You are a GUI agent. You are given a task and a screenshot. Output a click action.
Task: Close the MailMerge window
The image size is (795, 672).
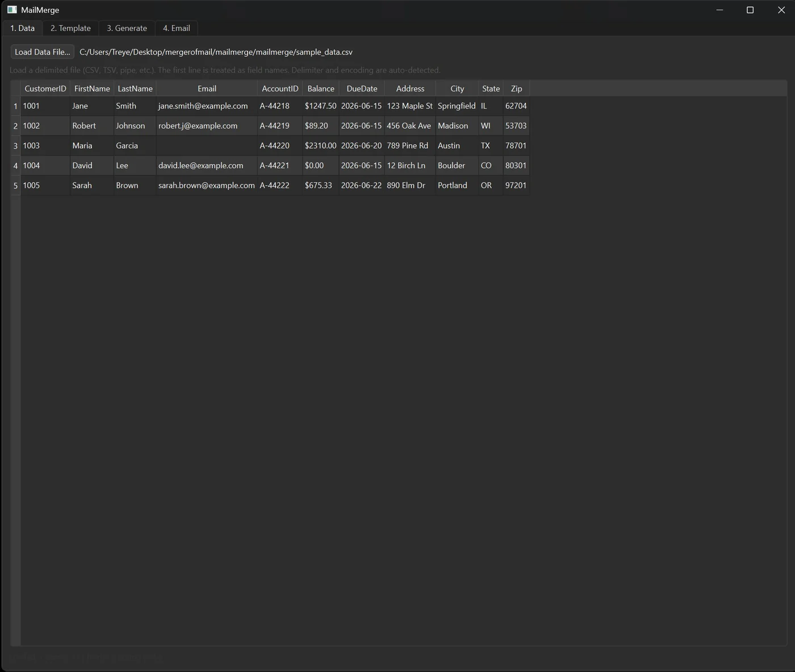click(x=781, y=10)
